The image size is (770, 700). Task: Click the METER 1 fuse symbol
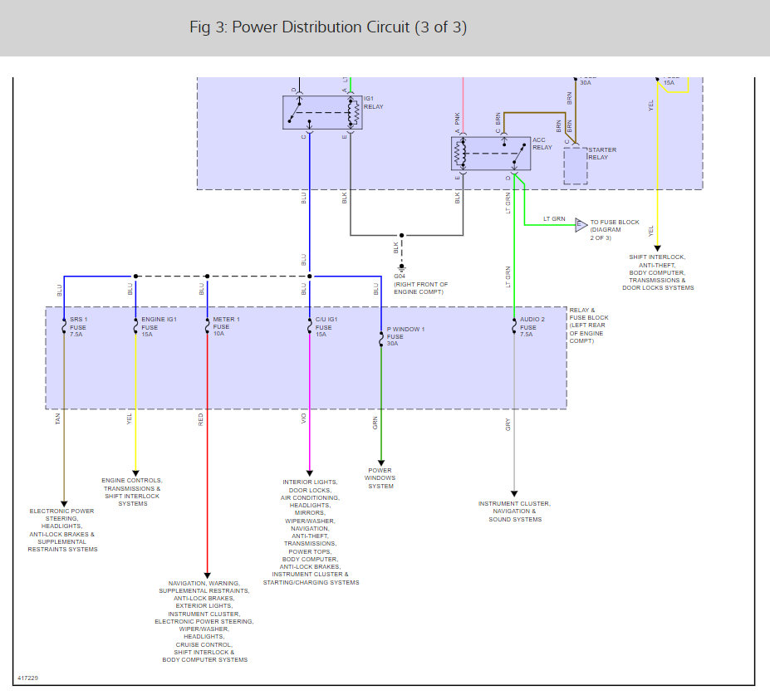(207, 326)
